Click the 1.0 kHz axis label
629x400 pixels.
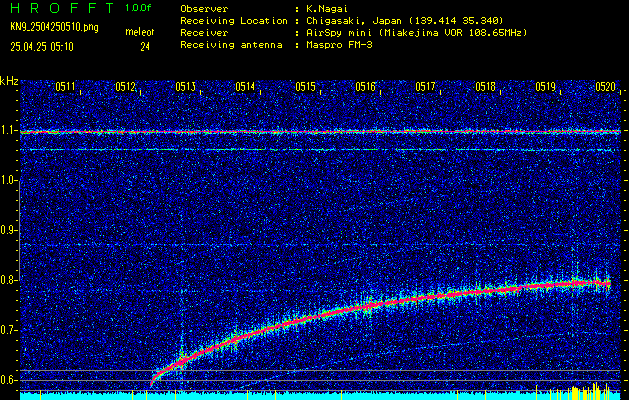(x=9, y=181)
